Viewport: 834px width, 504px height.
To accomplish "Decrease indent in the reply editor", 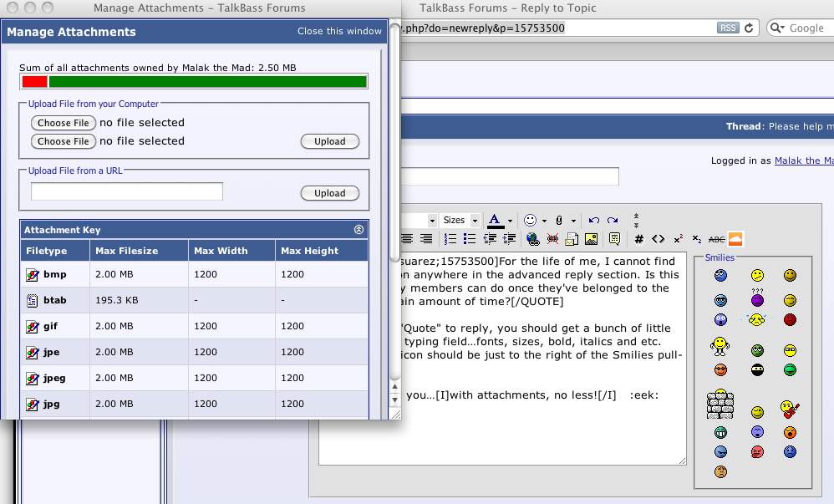I will click(490, 239).
